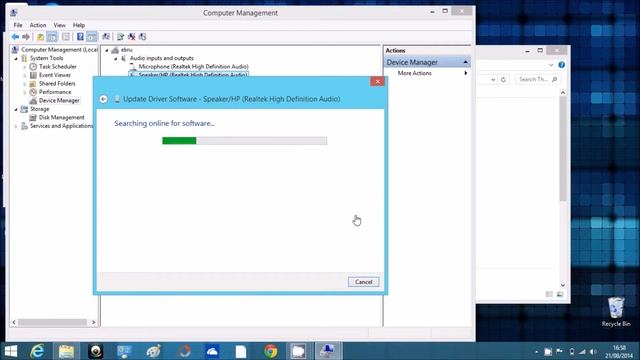The width and height of the screenshot is (640, 360).
Task: Select Microphone (Realtek High Definition Audio)
Action: tap(193, 66)
